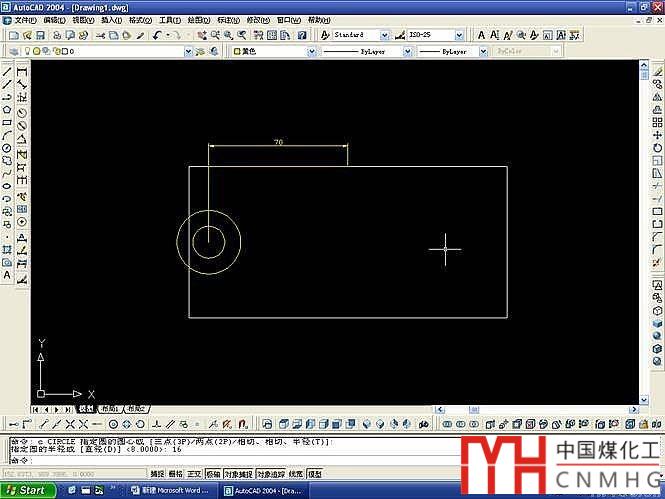Select the Explode tool in the Modify toolbar

(x=657, y=263)
